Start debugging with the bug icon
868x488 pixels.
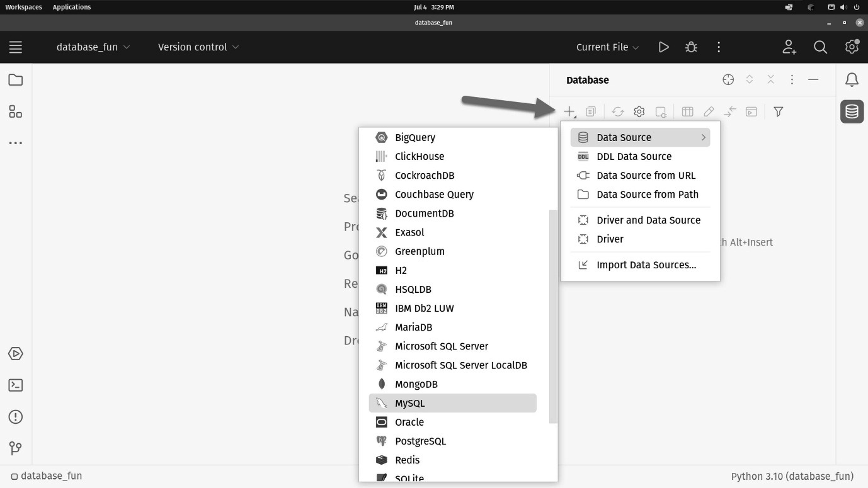691,47
